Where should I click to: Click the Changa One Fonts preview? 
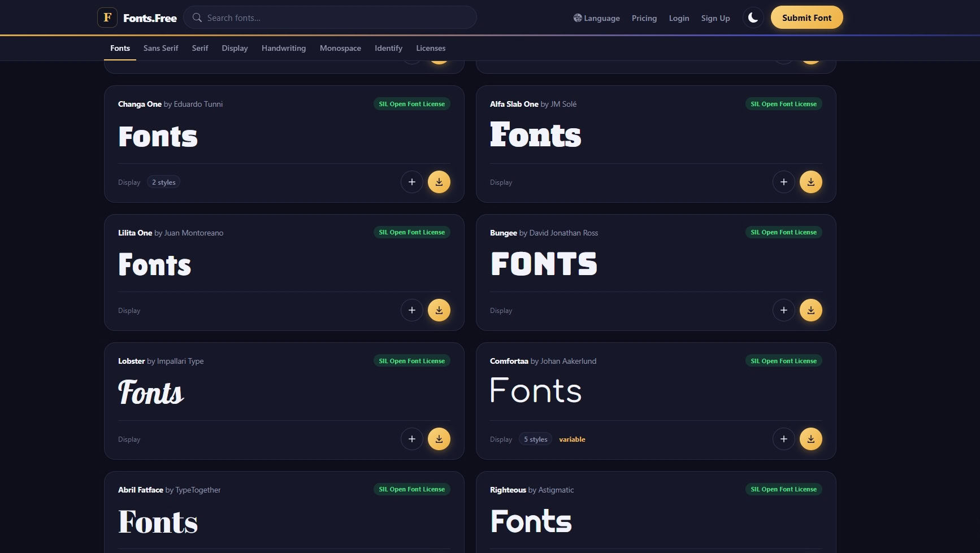pos(158,137)
